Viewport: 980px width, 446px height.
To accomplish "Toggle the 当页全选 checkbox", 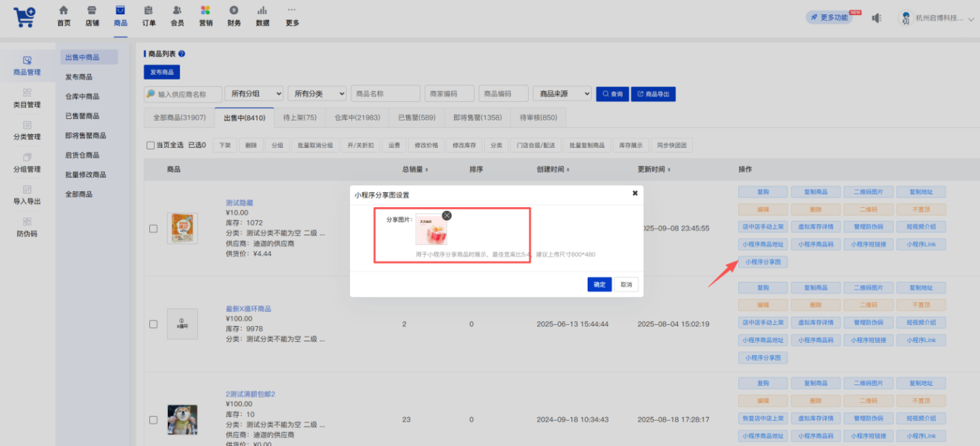I will [151, 146].
